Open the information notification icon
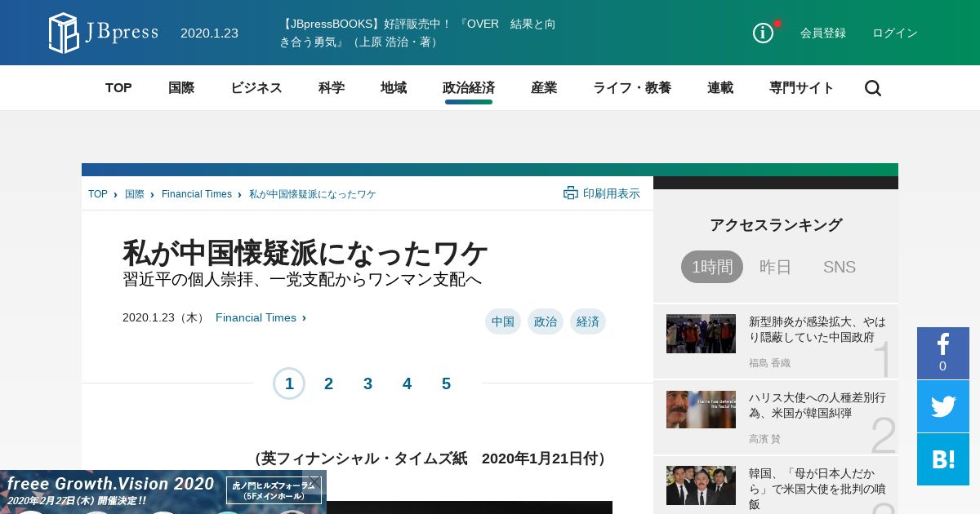Viewport: 980px width, 514px height. click(x=763, y=33)
